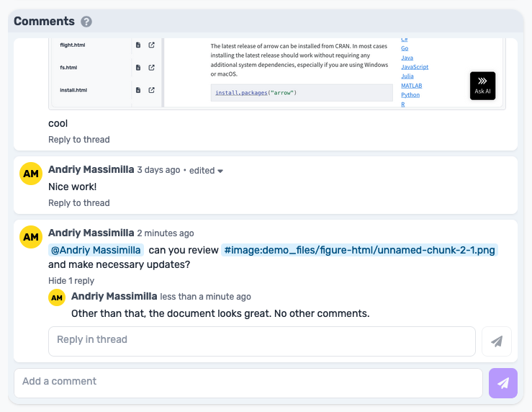This screenshot has height=412, width=532.
Task: Click the @Andriy Massimilla mention tag
Action: (96, 250)
